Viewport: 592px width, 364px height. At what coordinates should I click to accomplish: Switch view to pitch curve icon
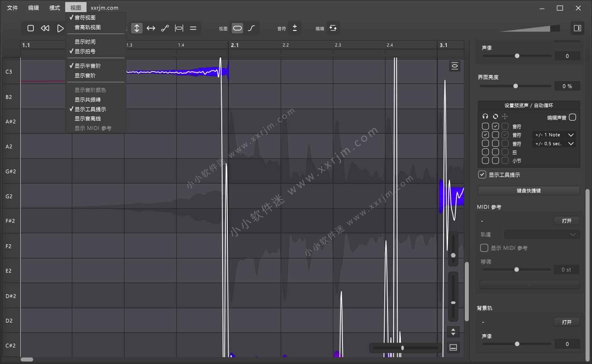(252, 28)
